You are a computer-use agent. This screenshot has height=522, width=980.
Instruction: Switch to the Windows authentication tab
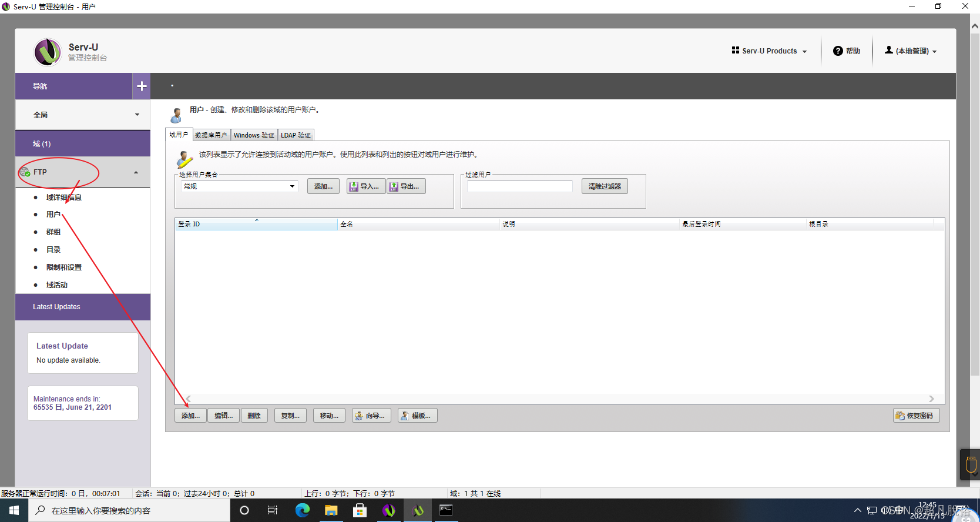tap(254, 135)
